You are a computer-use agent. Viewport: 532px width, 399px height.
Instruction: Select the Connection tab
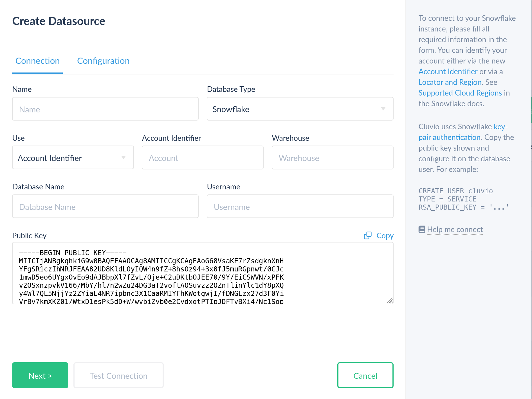coord(37,61)
